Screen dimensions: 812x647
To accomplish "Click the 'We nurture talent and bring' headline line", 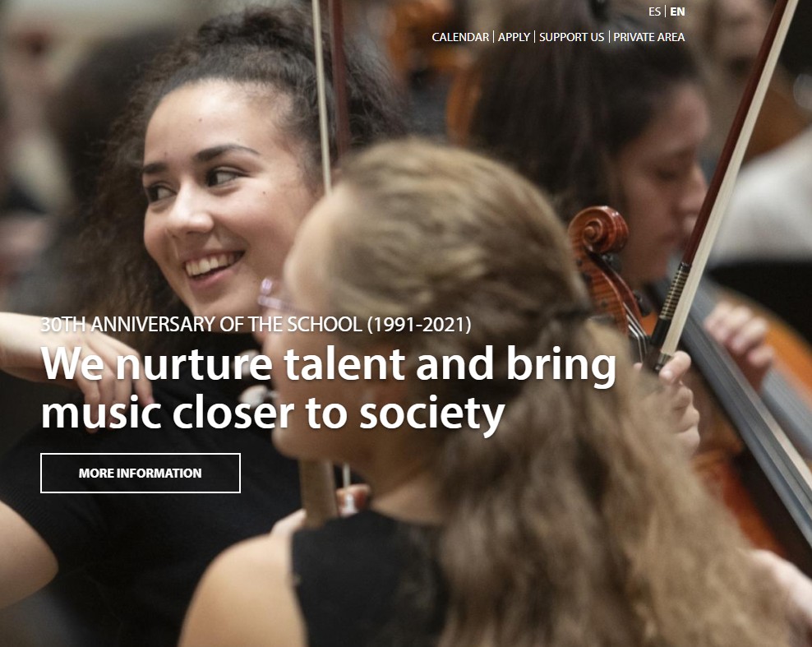I will pyautogui.click(x=328, y=365).
